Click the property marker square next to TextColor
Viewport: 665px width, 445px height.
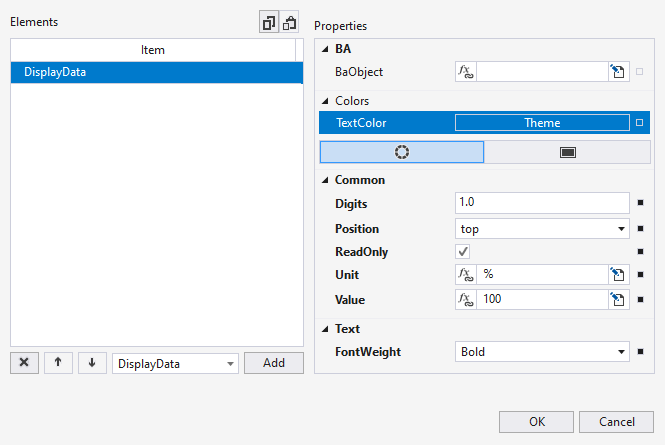pos(640,123)
